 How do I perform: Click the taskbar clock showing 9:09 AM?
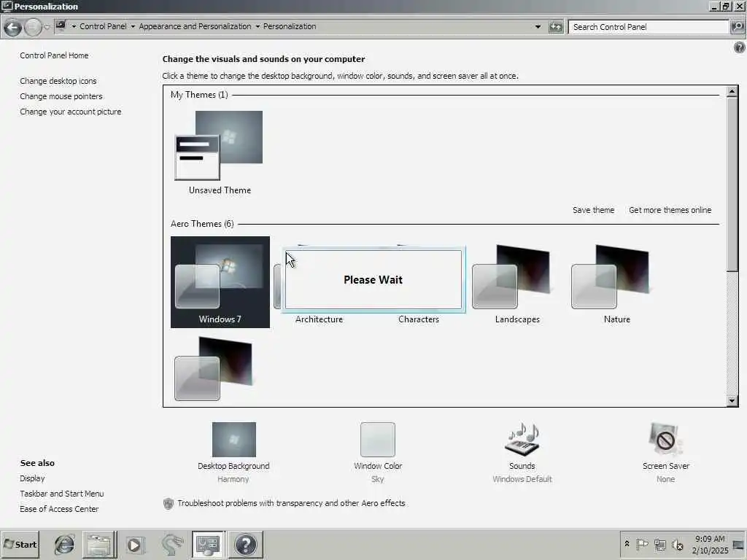pyautogui.click(x=710, y=544)
